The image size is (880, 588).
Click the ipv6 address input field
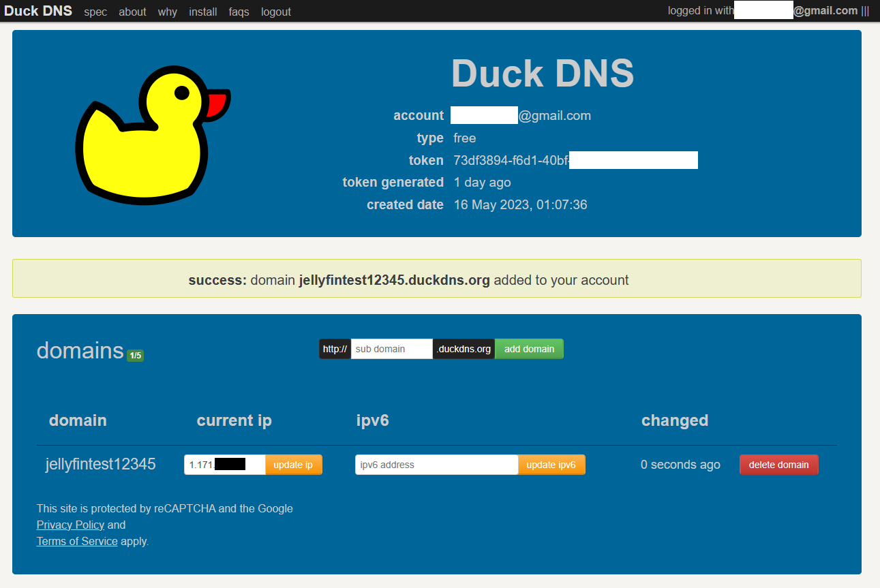(x=436, y=464)
